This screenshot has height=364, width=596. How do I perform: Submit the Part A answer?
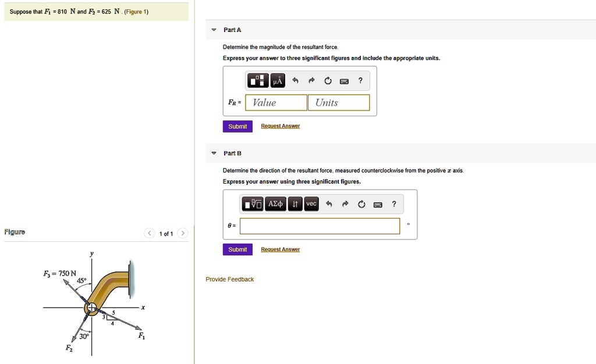coord(237,126)
